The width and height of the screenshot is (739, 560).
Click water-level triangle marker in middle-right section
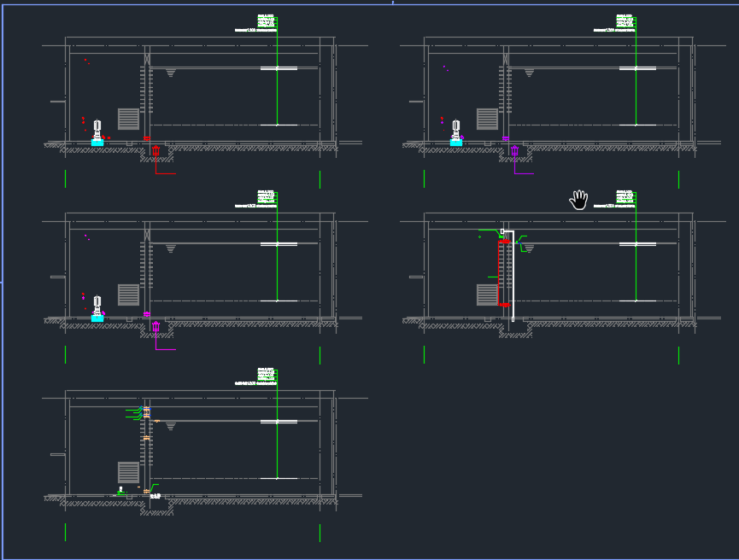[530, 248]
